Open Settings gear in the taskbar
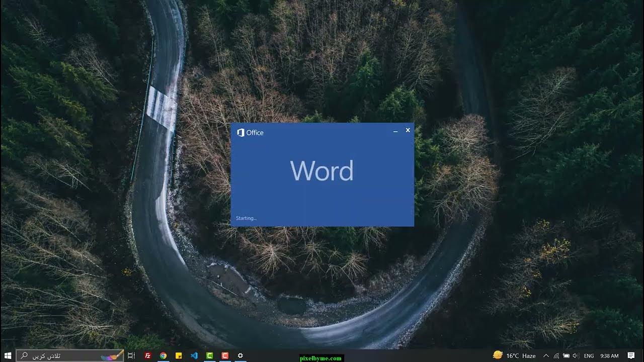The width and height of the screenshot is (644, 362). (x=240, y=355)
